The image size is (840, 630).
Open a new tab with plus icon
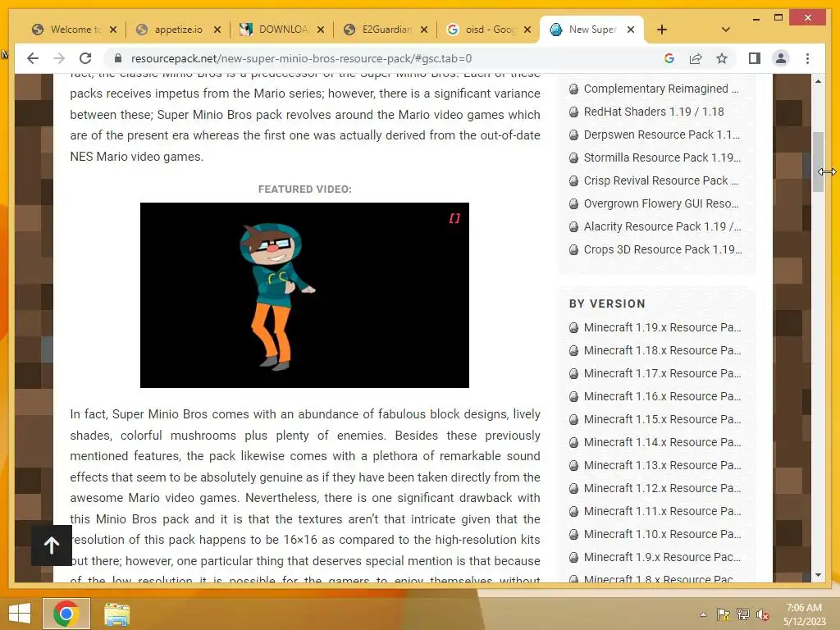click(x=662, y=30)
